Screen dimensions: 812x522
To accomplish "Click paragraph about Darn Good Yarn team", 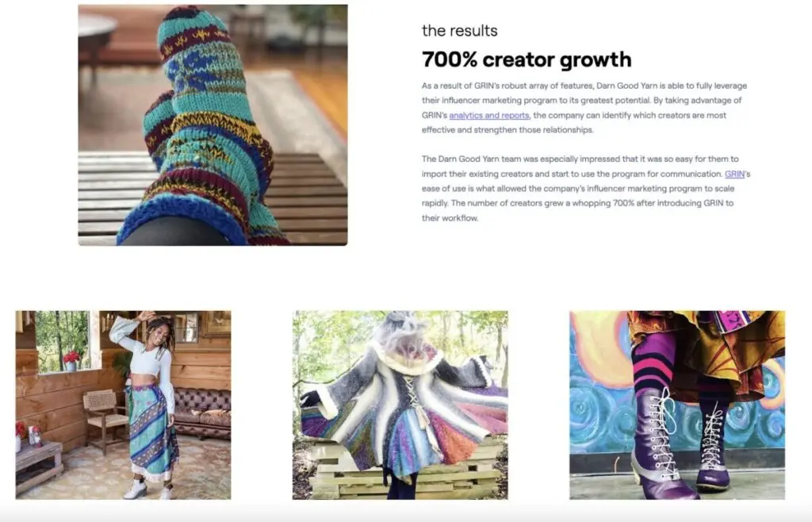I will (x=586, y=189).
